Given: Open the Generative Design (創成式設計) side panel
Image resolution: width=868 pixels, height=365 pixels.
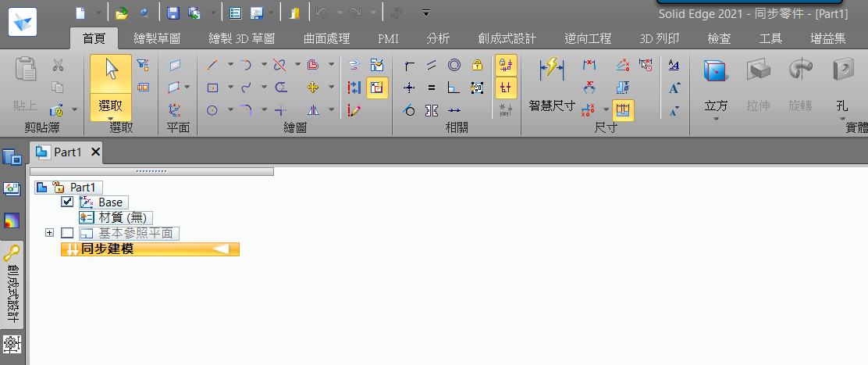Looking at the screenshot, I should pos(12,285).
